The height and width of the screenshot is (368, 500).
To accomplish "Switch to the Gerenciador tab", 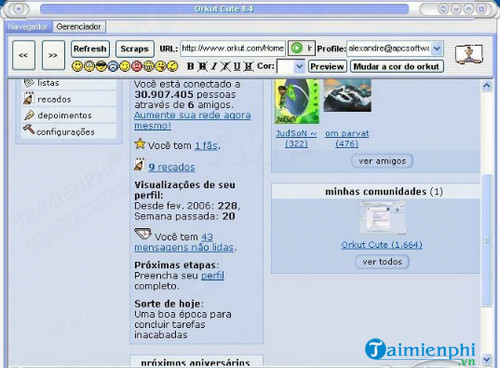I will (79, 26).
